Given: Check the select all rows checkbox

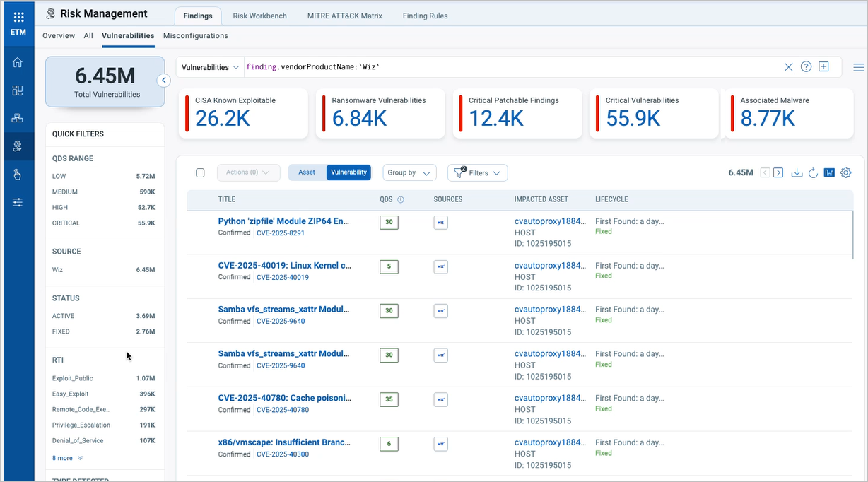Looking at the screenshot, I should (200, 172).
